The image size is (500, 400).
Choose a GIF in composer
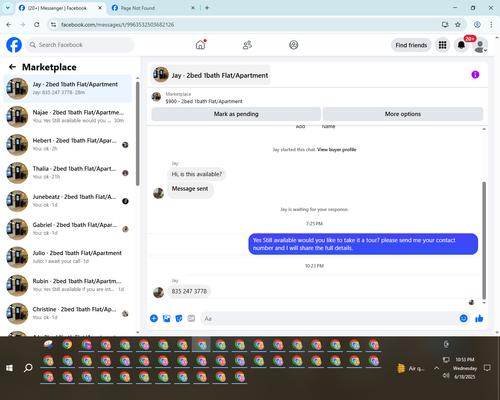pyautogui.click(x=191, y=318)
